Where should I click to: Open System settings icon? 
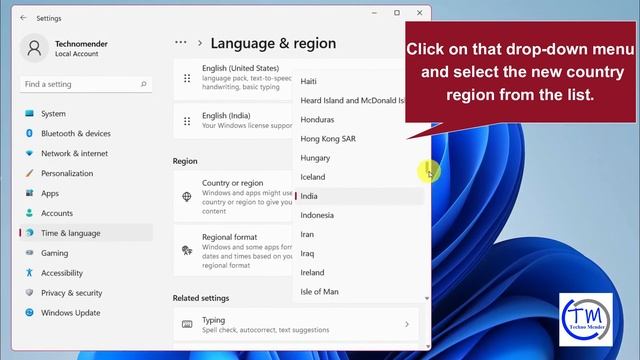pos(29,113)
